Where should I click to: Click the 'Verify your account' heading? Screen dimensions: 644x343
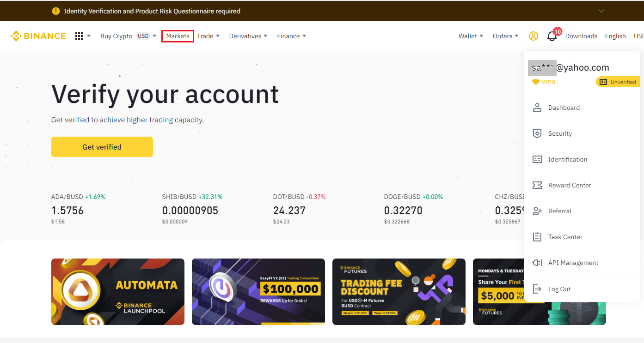pyautogui.click(x=165, y=94)
